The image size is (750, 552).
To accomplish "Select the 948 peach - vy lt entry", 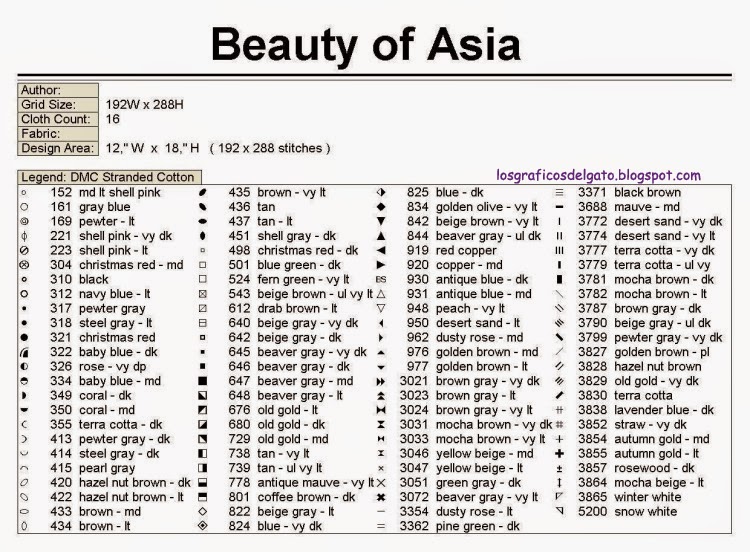I will (456, 309).
